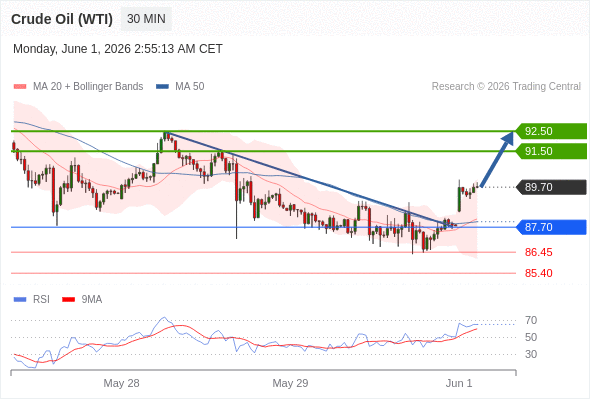Click the 9MA red legend swatch
590x400 pixels.
tap(68, 300)
